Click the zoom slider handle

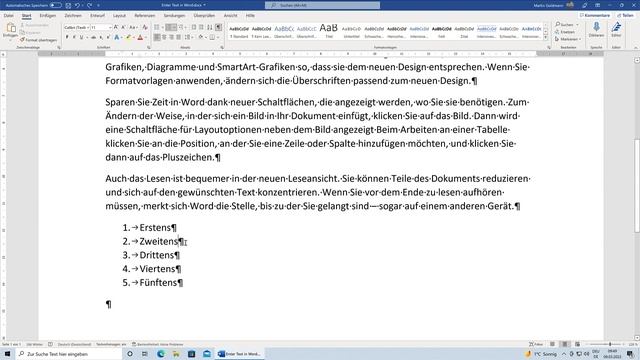(x=610, y=344)
